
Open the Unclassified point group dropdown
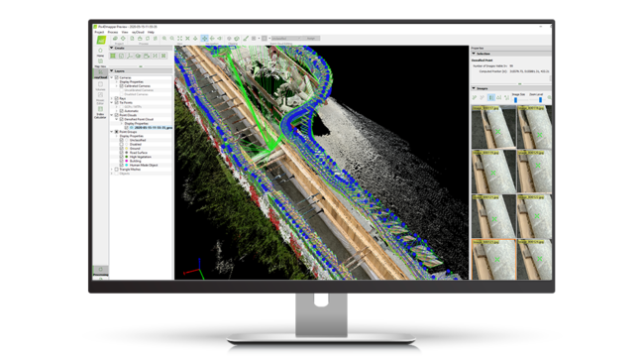(x=286, y=39)
